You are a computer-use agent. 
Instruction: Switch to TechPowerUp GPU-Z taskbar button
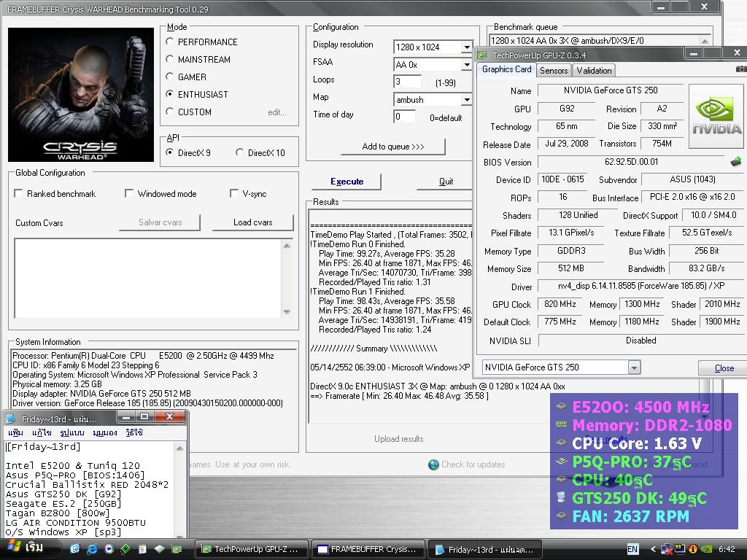click(x=252, y=549)
